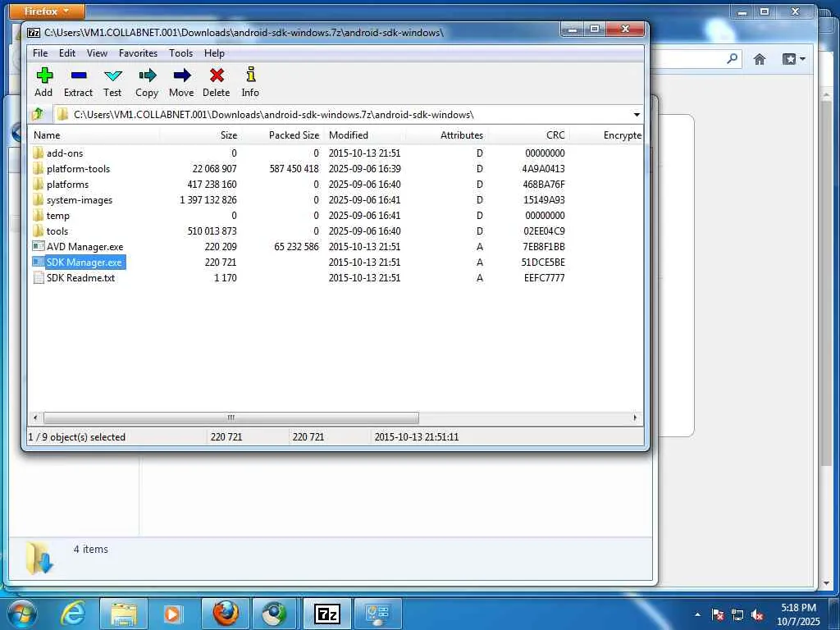Click the CRC value EEFC7777
The width and height of the screenshot is (840, 630).
click(545, 277)
